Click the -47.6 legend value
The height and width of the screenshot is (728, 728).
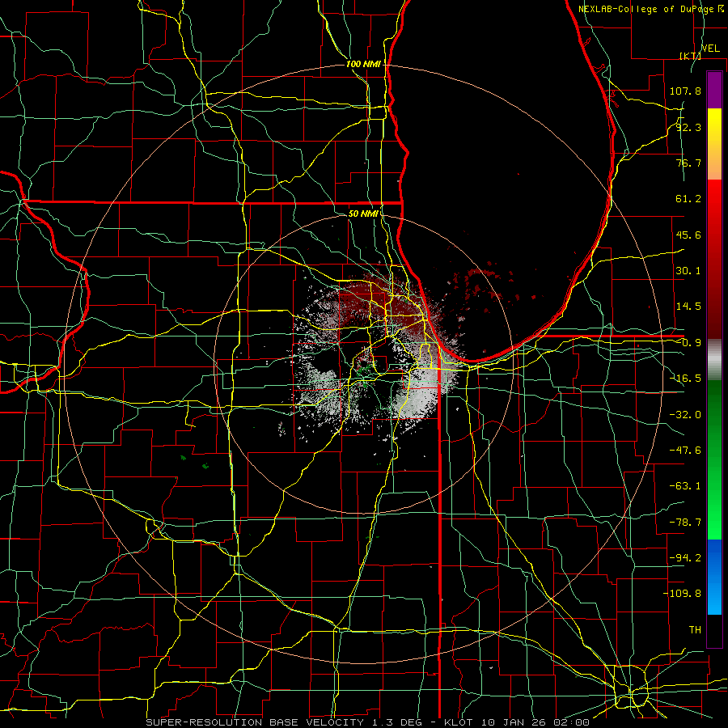pyautogui.click(x=685, y=451)
